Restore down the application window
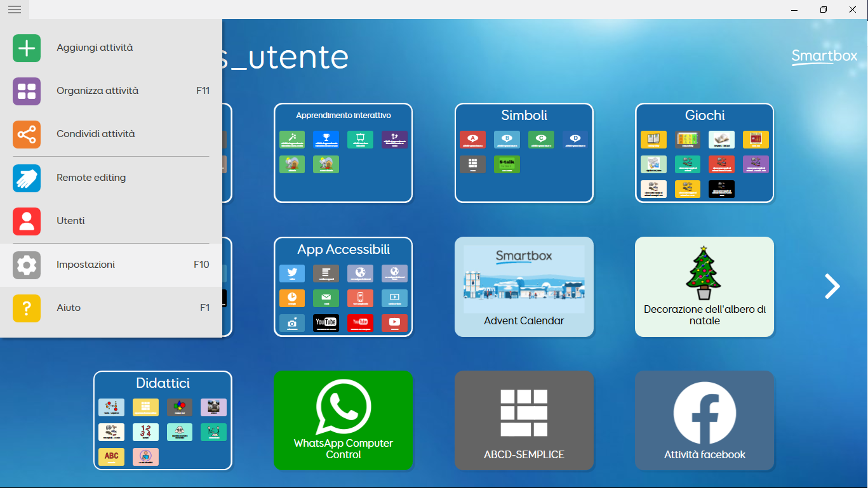The image size is (868, 488). point(824,10)
